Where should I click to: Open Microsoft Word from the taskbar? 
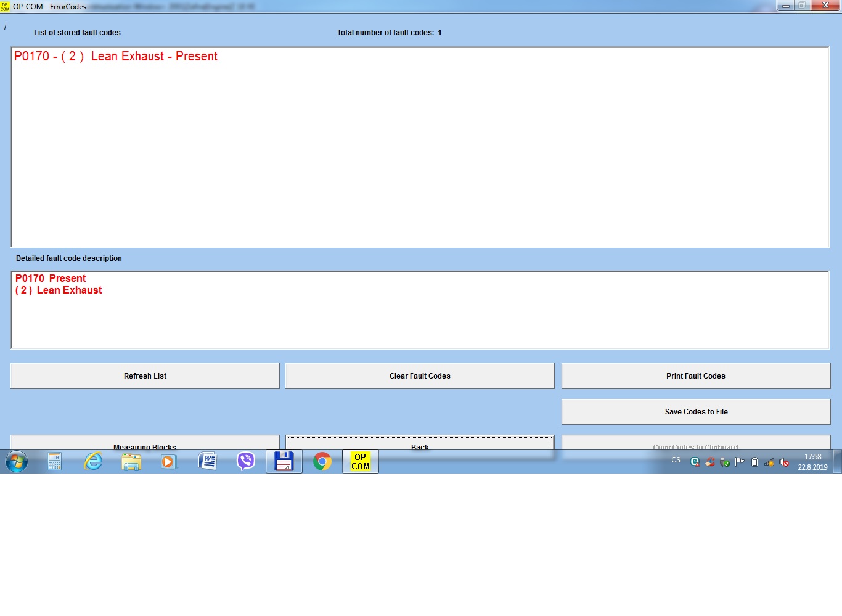[207, 461]
